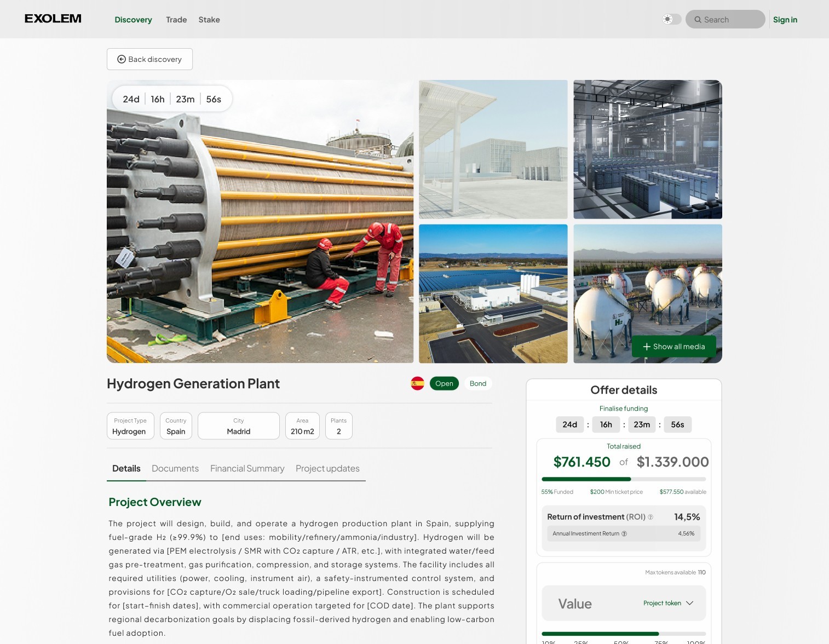This screenshot has width=829, height=644.
Task: Click the Search input field
Action: pos(725,19)
